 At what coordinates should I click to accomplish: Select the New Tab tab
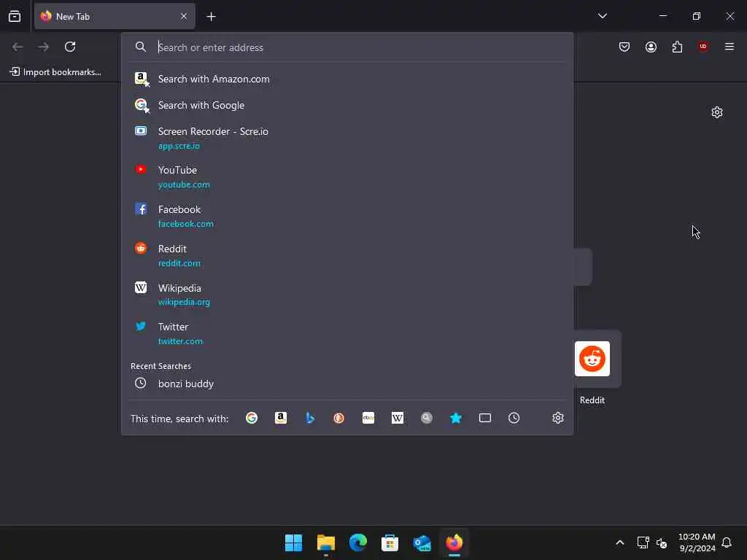tap(115, 16)
